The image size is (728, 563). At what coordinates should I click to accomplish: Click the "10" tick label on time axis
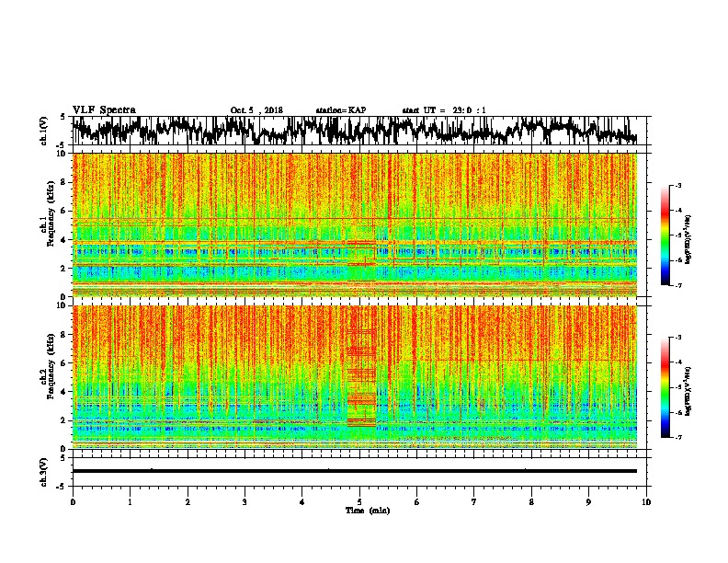646,502
